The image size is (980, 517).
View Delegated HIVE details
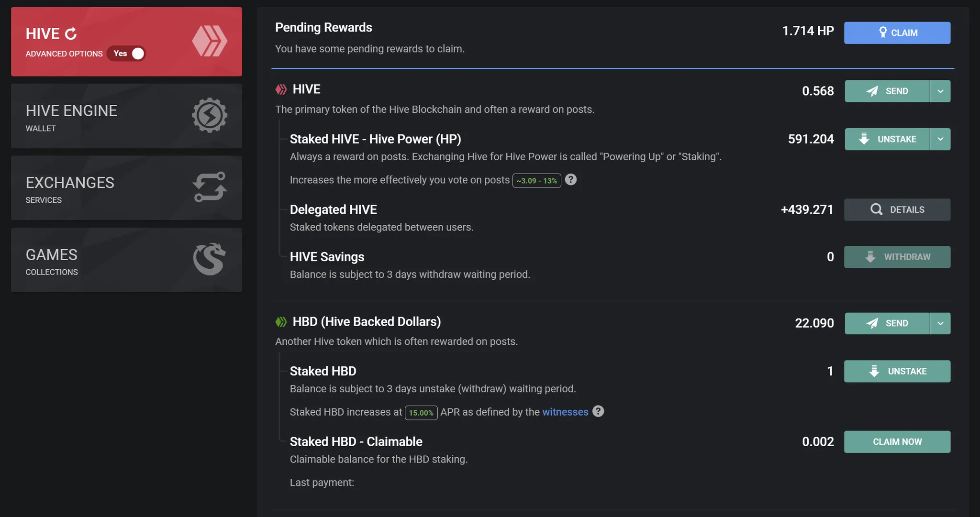click(897, 209)
